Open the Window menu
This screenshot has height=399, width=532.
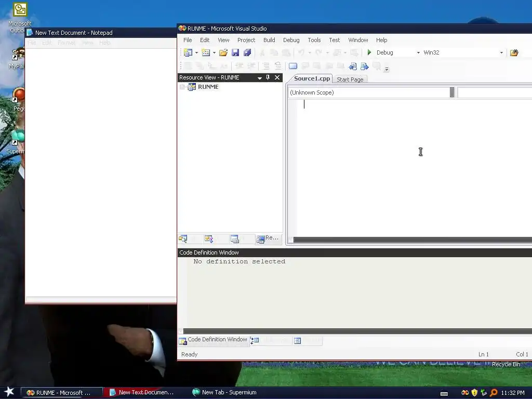(358, 40)
